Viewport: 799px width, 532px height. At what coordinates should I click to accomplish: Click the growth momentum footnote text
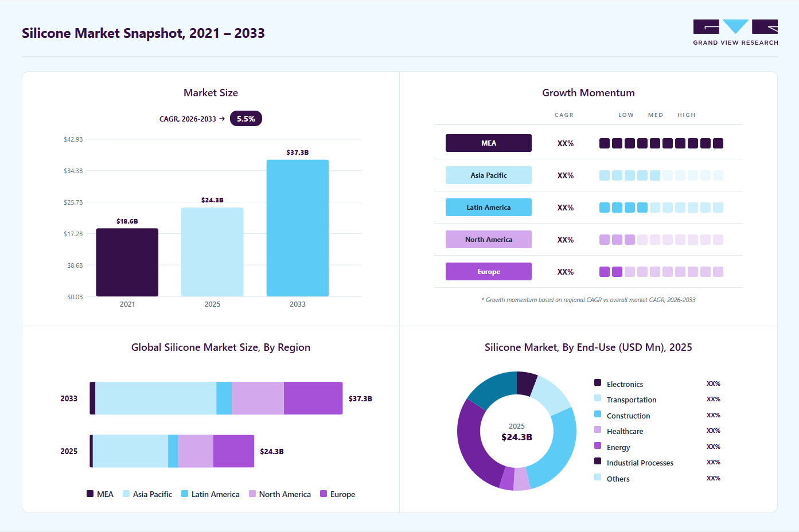tap(588, 300)
